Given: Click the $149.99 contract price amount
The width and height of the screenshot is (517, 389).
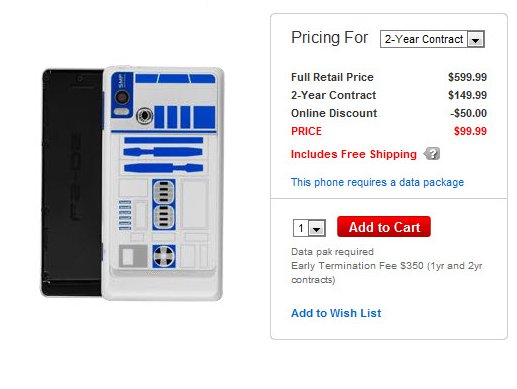Looking at the screenshot, I should point(467,95).
